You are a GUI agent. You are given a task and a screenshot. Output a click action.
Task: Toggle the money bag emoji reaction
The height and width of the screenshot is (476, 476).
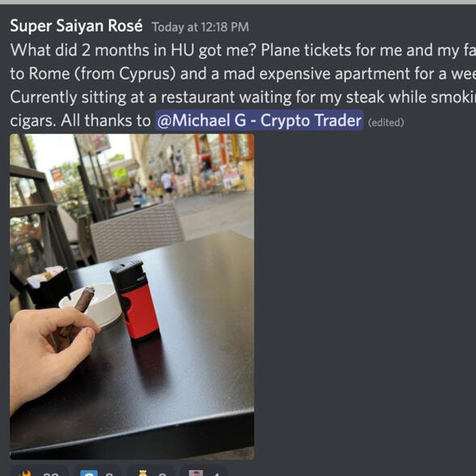[x=151, y=471]
